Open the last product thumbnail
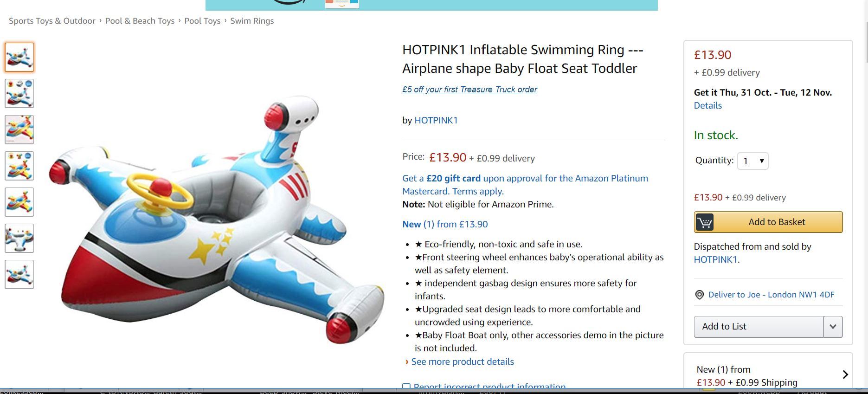 click(19, 274)
